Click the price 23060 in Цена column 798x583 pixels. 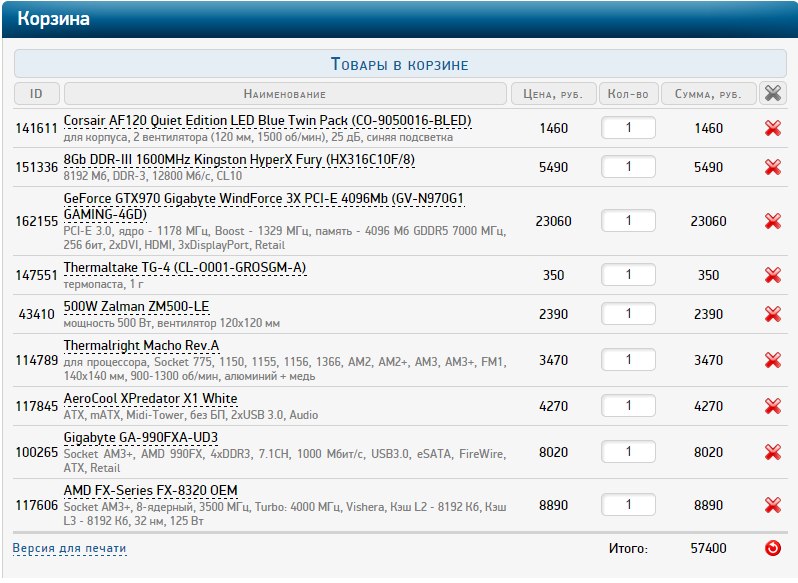pyautogui.click(x=553, y=221)
